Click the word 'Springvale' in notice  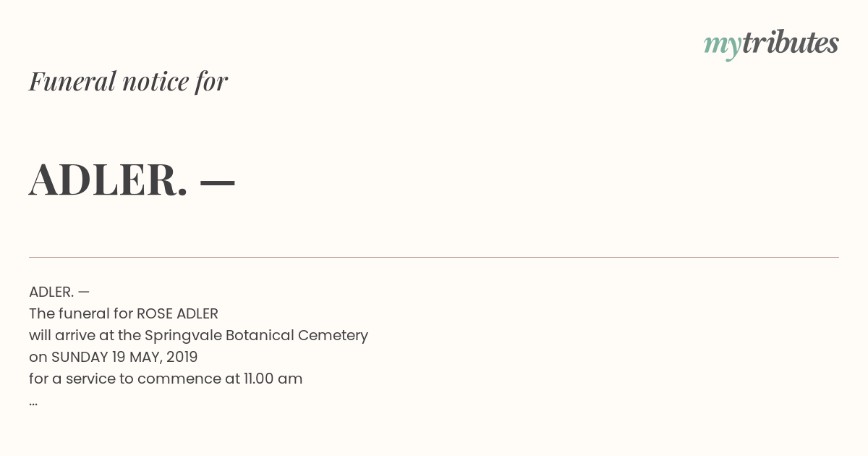pyautogui.click(x=183, y=336)
